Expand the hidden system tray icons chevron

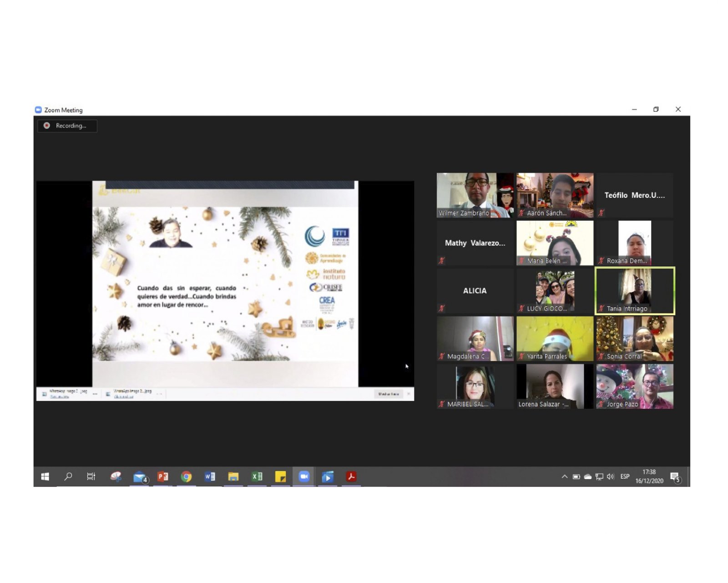pyautogui.click(x=564, y=477)
